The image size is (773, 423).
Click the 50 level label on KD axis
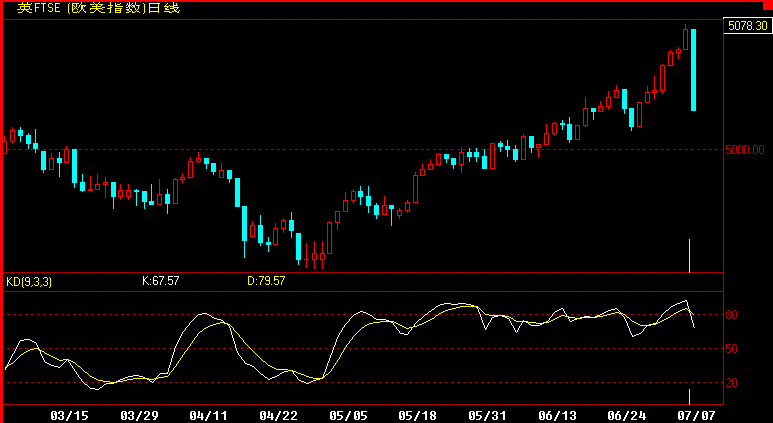tap(732, 349)
